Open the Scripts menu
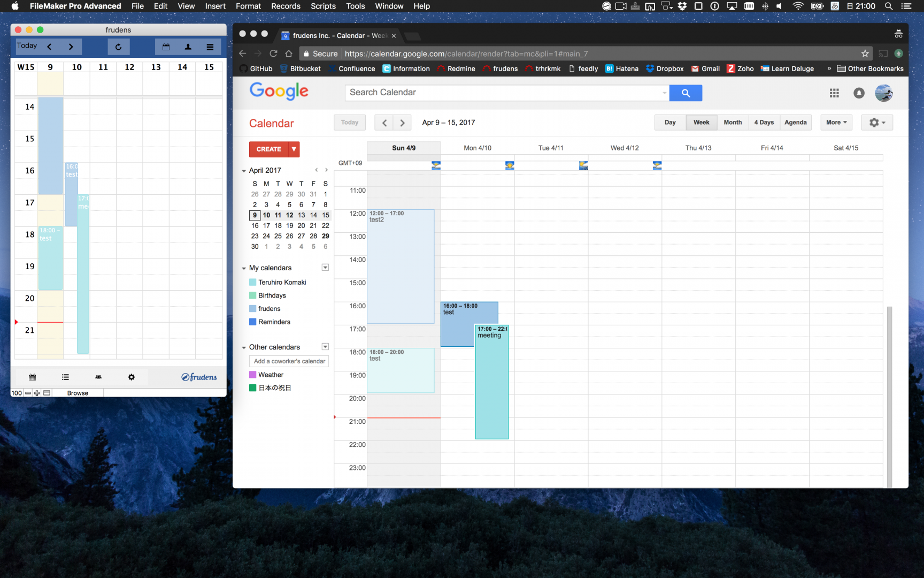The width and height of the screenshot is (924, 578). point(323,6)
